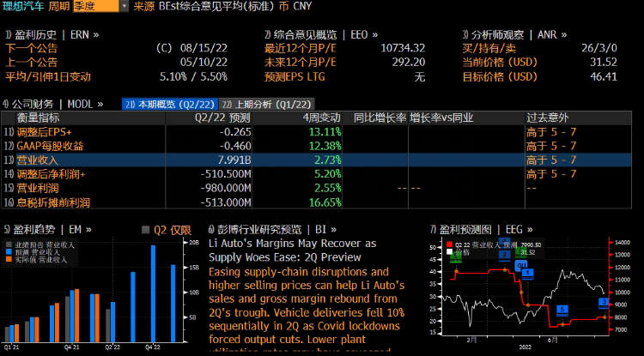Screen dimensions: 644x356
Task: Click trailing 12-month P/E 10734.32
Action: pos(403,48)
